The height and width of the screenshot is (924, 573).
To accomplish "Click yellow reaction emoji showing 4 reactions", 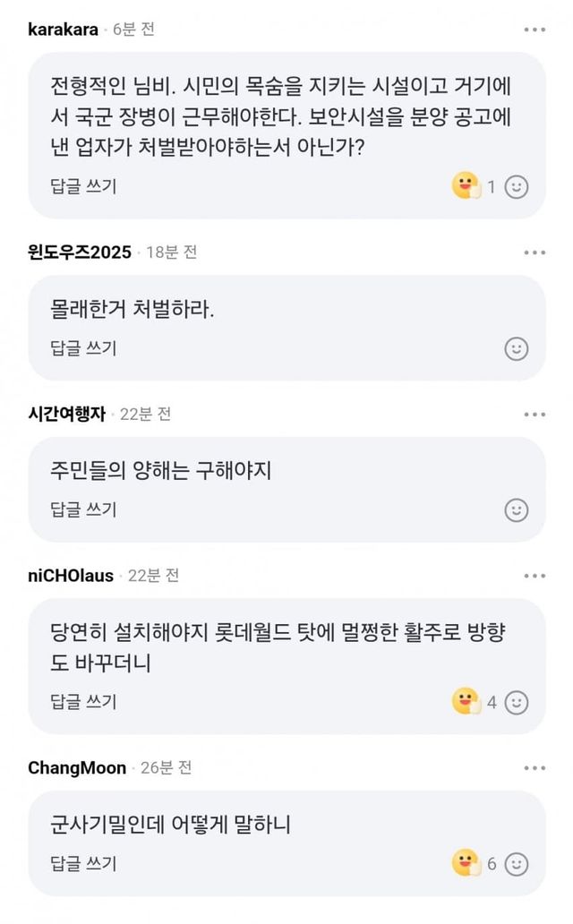I will 466,703.
